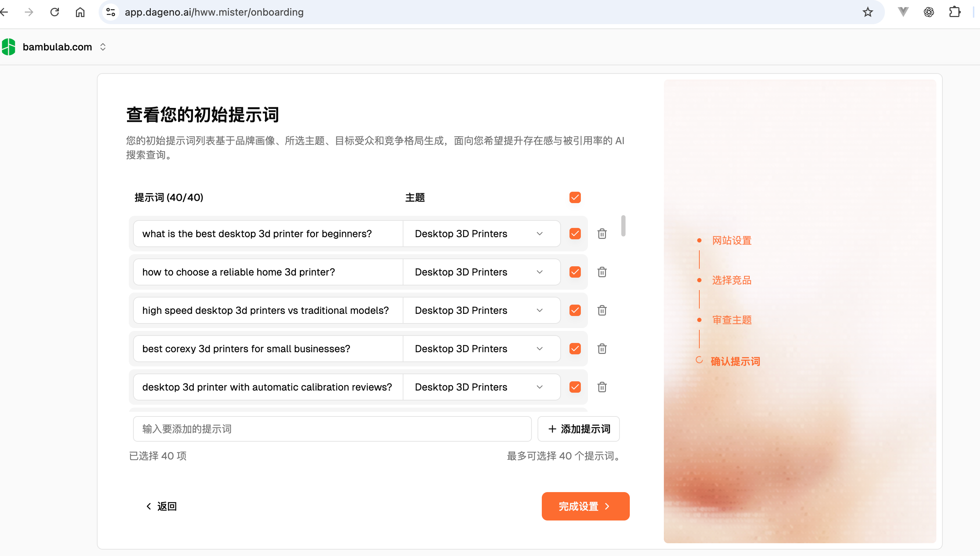Uncheck 'best corexy 3d printers for small businesses' prompt
The height and width of the screenshot is (556, 980).
pos(575,349)
